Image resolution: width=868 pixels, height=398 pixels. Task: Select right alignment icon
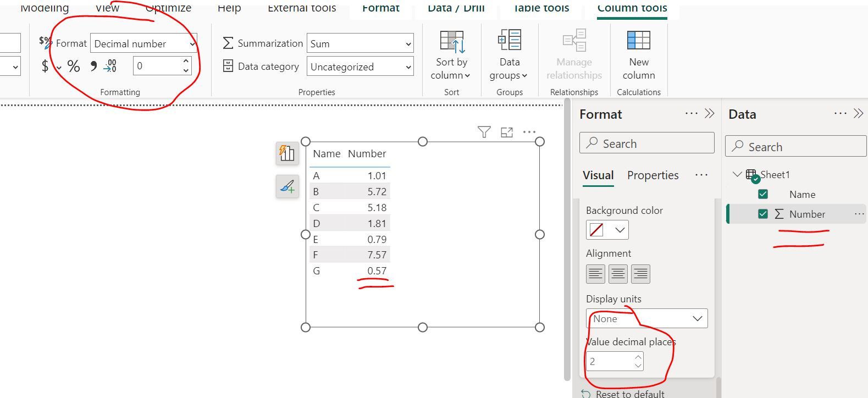(640, 274)
